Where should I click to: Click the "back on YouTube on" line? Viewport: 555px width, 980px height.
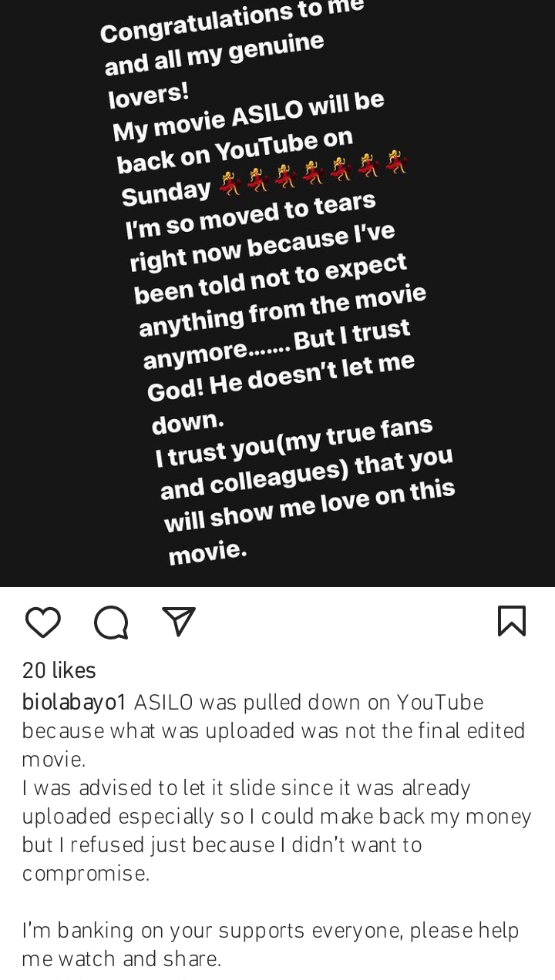pos(235,151)
